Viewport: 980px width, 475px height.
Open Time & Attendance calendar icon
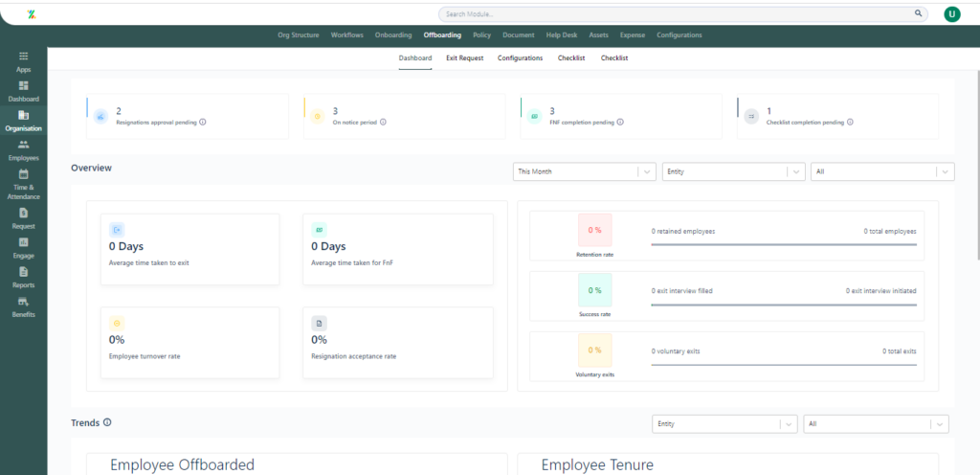coord(23,173)
